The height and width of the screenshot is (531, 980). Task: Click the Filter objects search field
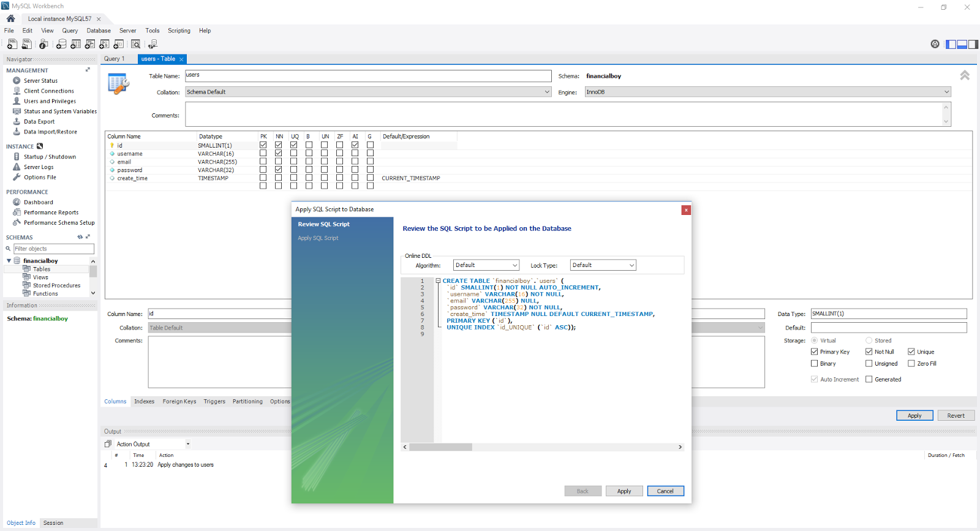tap(54, 249)
